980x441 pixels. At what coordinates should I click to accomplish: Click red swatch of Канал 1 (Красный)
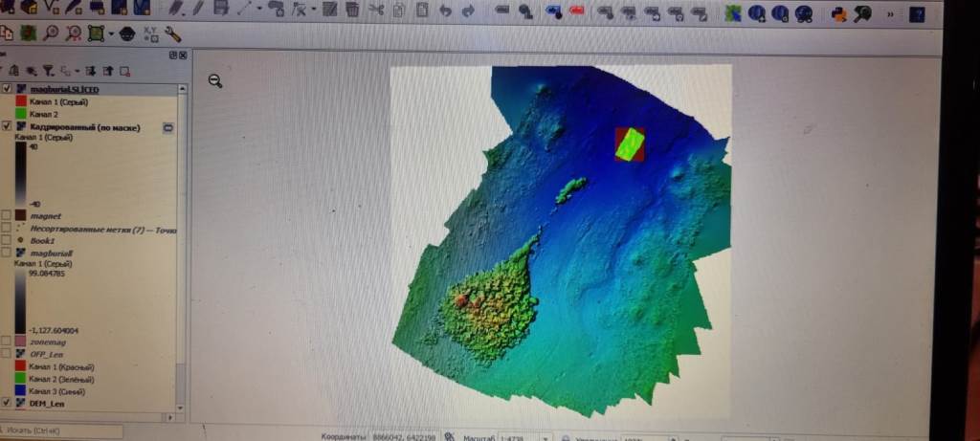point(21,366)
